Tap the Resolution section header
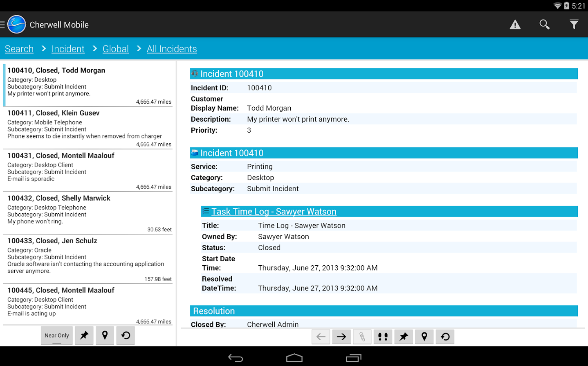588x366 pixels. tap(384, 311)
